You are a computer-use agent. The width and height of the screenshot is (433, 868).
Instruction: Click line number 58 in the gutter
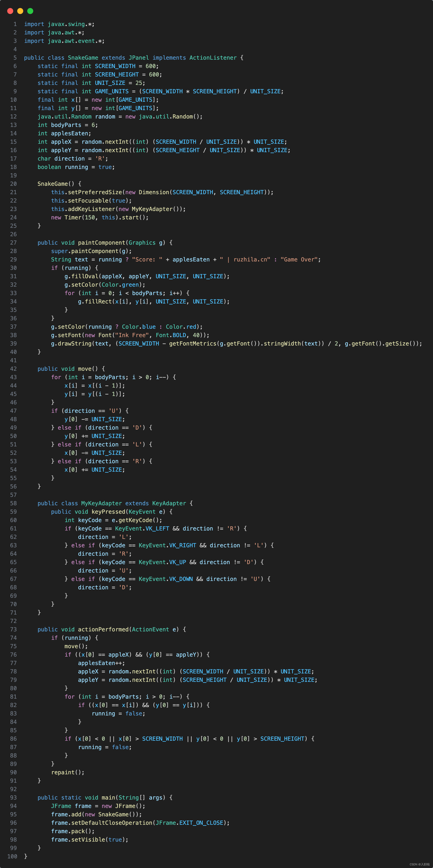tap(13, 503)
